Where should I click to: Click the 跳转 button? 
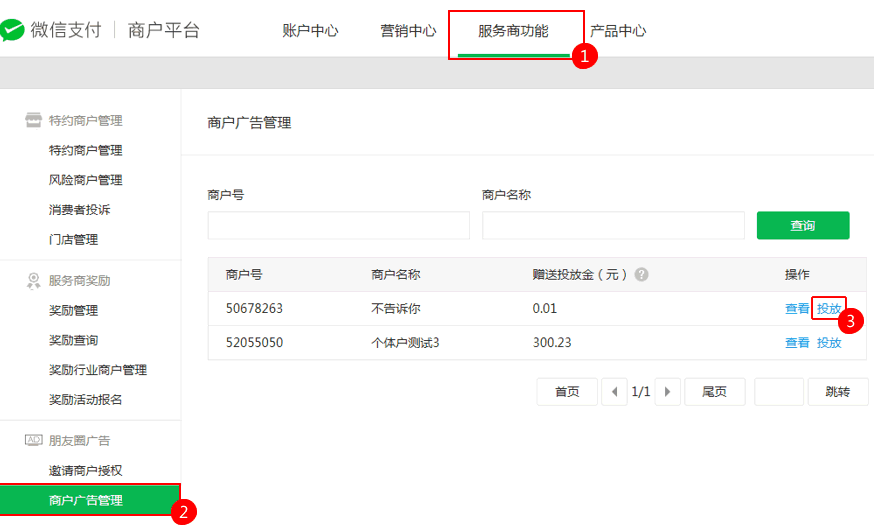click(838, 392)
